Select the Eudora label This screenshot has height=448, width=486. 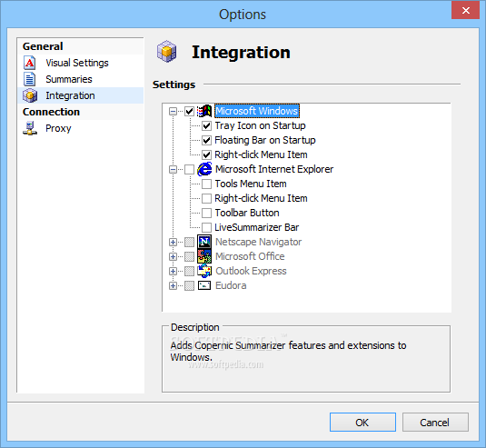click(231, 285)
